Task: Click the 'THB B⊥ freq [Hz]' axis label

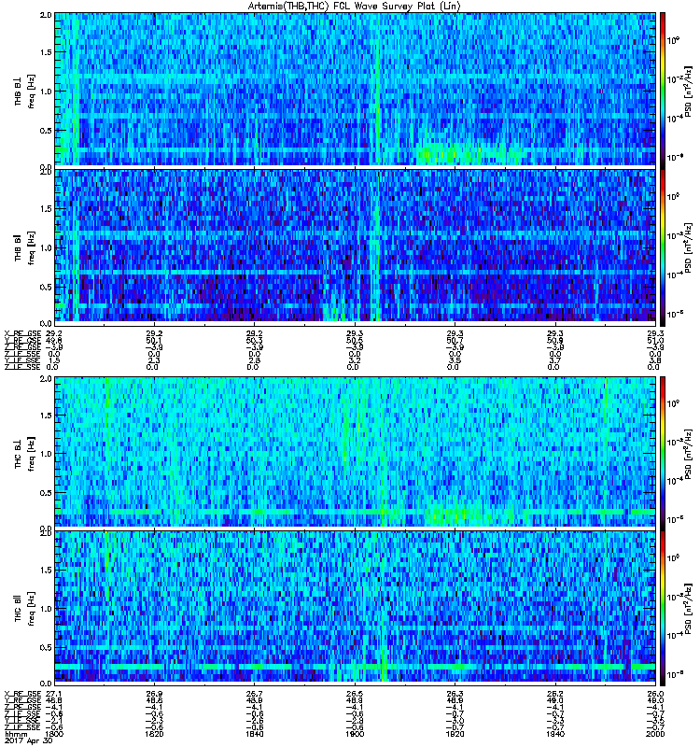Action: click(x=24, y=91)
